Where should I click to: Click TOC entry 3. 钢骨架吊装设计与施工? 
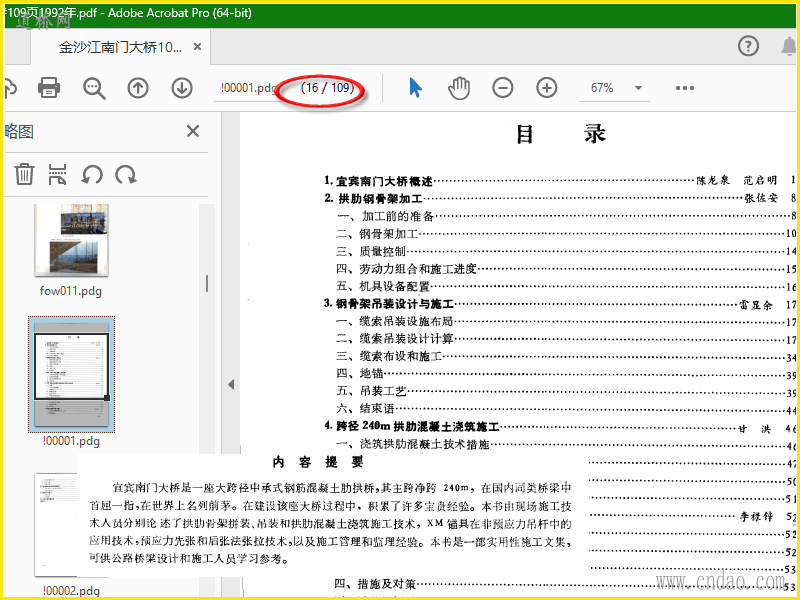click(389, 304)
